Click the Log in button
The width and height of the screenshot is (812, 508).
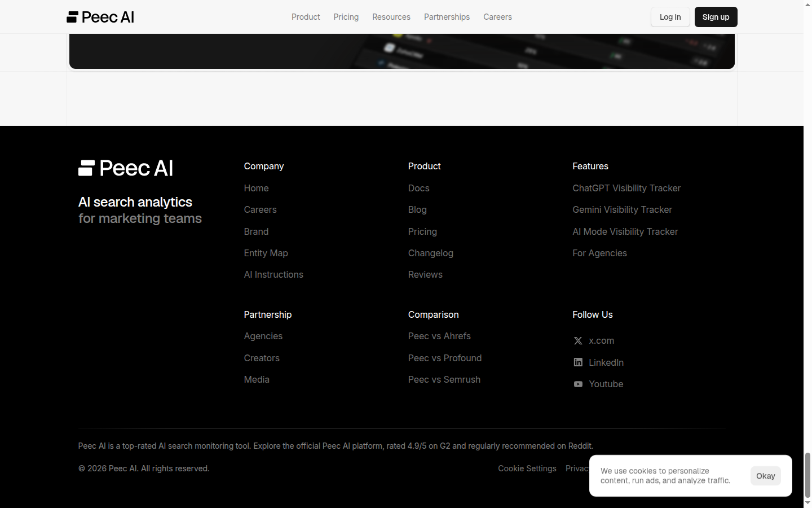pyautogui.click(x=670, y=17)
